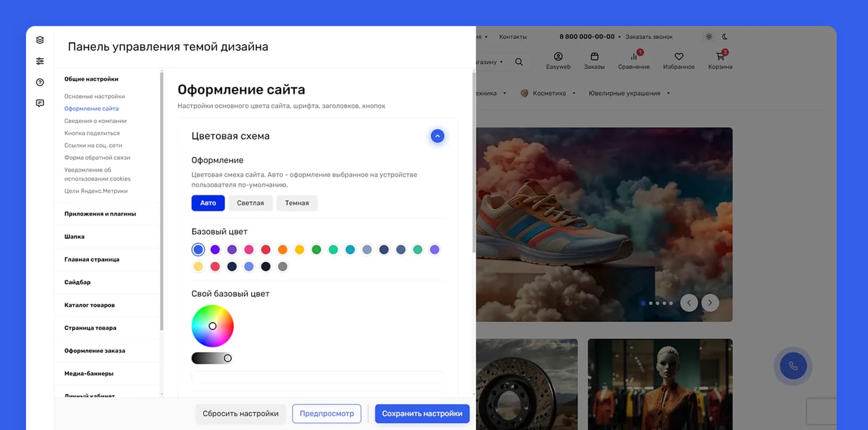Click Сохранить настройки button
Image resolution: width=868 pixels, height=430 pixels.
coord(422,414)
